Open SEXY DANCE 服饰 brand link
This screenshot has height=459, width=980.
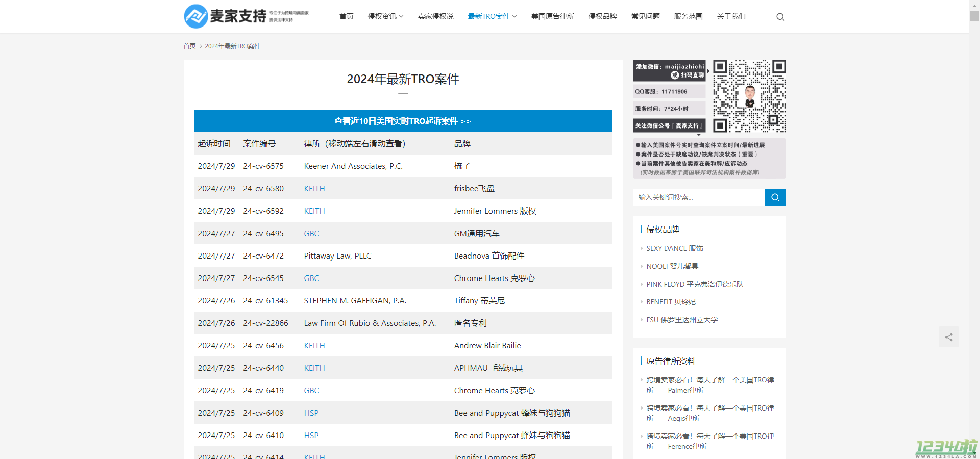(675, 248)
